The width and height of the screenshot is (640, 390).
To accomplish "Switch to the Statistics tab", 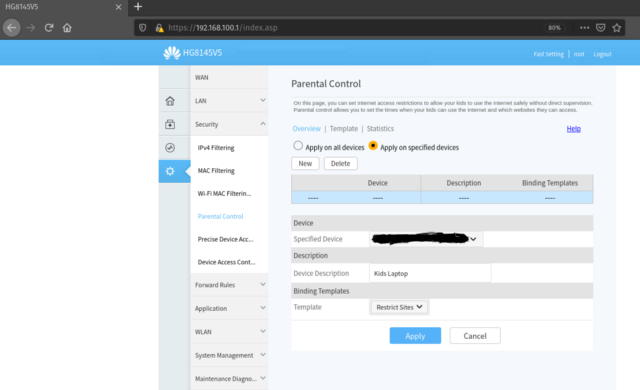I will coord(380,129).
